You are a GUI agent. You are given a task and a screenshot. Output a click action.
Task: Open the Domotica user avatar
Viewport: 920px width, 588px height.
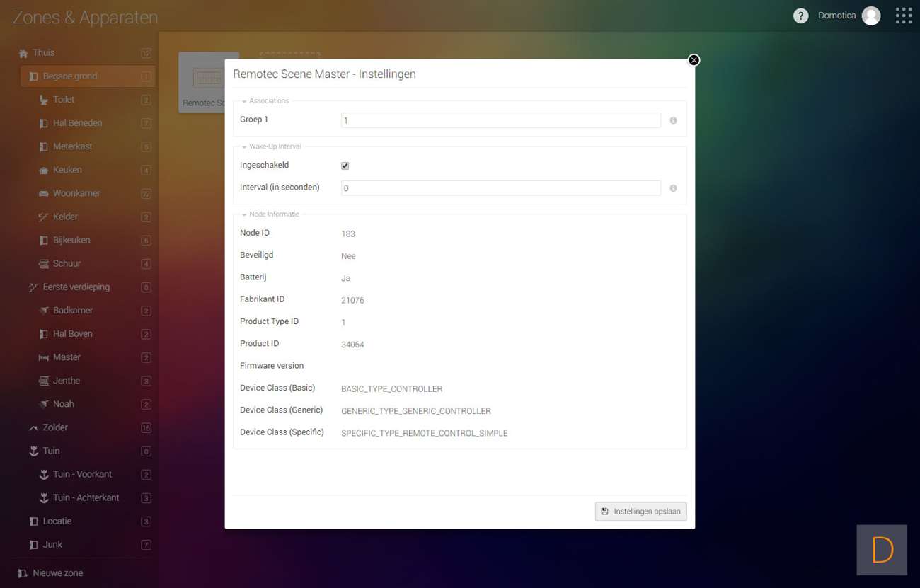point(871,16)
